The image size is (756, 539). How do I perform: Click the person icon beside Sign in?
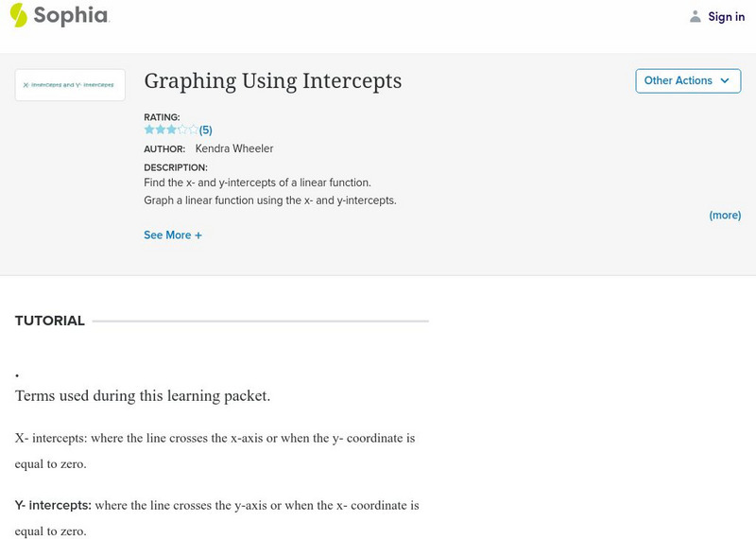(696, 16)
